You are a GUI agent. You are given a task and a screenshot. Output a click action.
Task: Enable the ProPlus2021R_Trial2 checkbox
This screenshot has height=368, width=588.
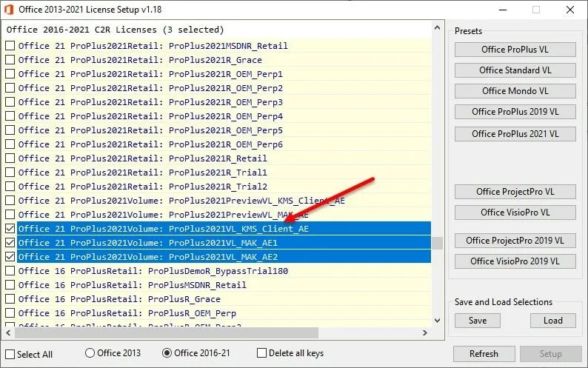point(10,187)
